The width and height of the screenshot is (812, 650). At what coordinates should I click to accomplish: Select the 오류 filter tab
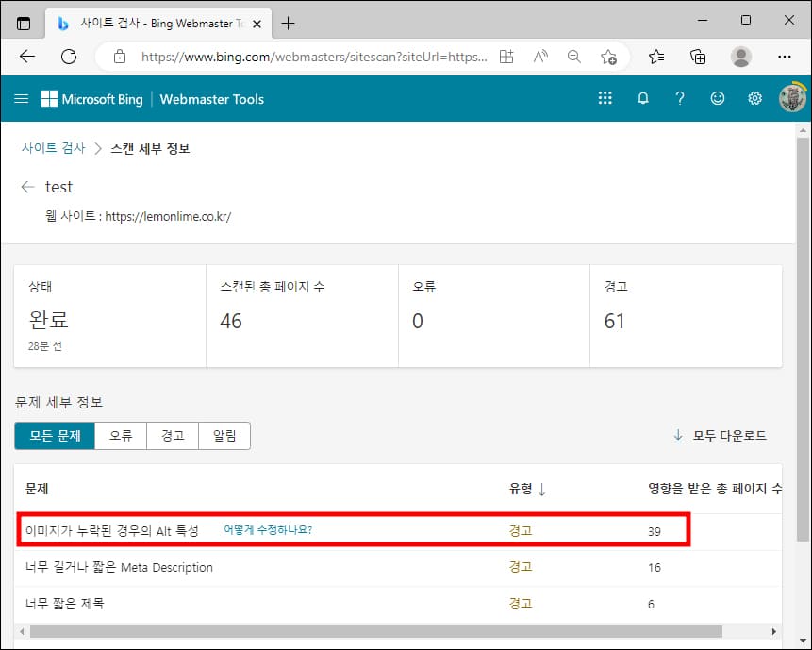[x=121, y=436]
